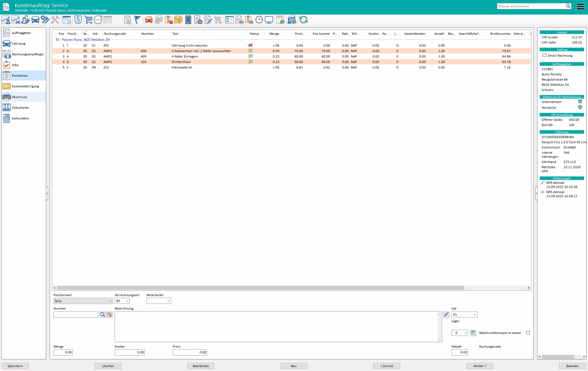
Task: Click the Speichern button
Action: pyautogui.click(x=15, y=366)
